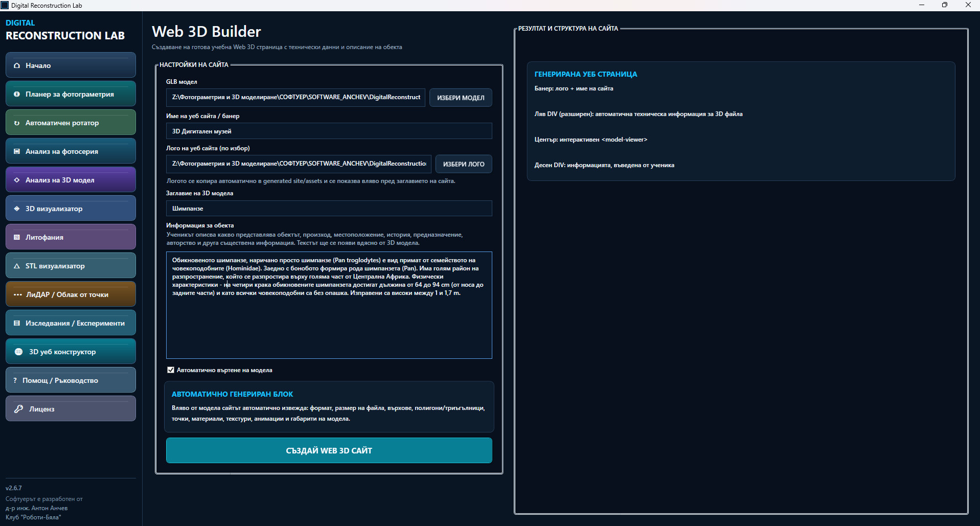Screen dimensions: 980x526
Task: Open the Литофания module
Action: (x=71, y=237)
